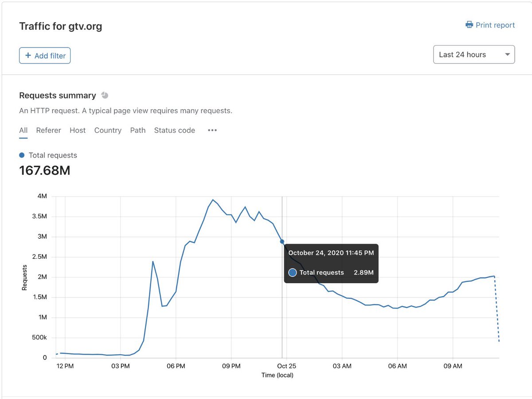532x399 pixels.
Task: Click the Time (local) axis title
Action: pyautogui.click(x=278, y=375)
